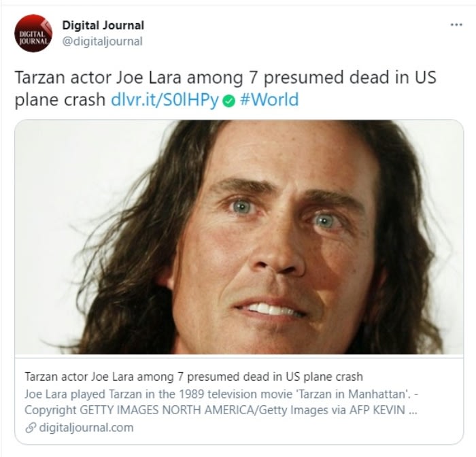Open the Digital Journal display name
The width and height of the screenshot is (476, 457).
(103, 26)
